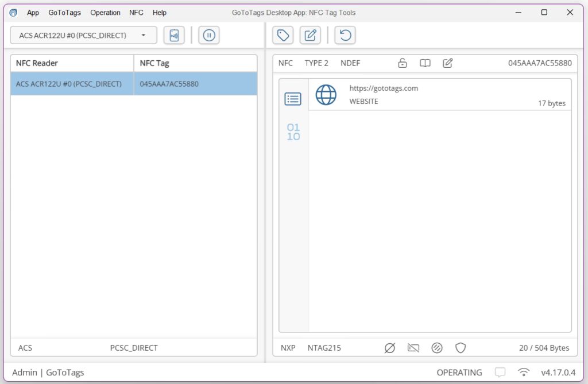588x384 pixels.
Task: Open the Operation menu
Action: [105, 13]
